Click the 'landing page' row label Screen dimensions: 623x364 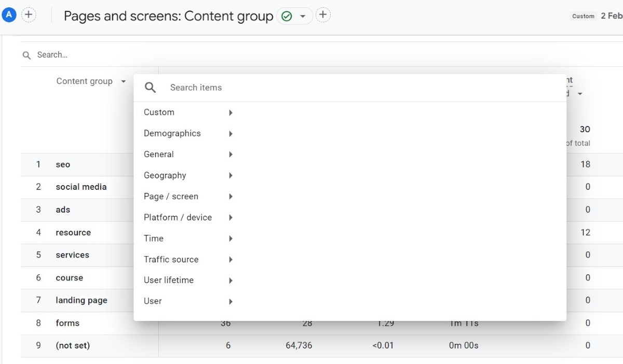[x=82, y=300]
